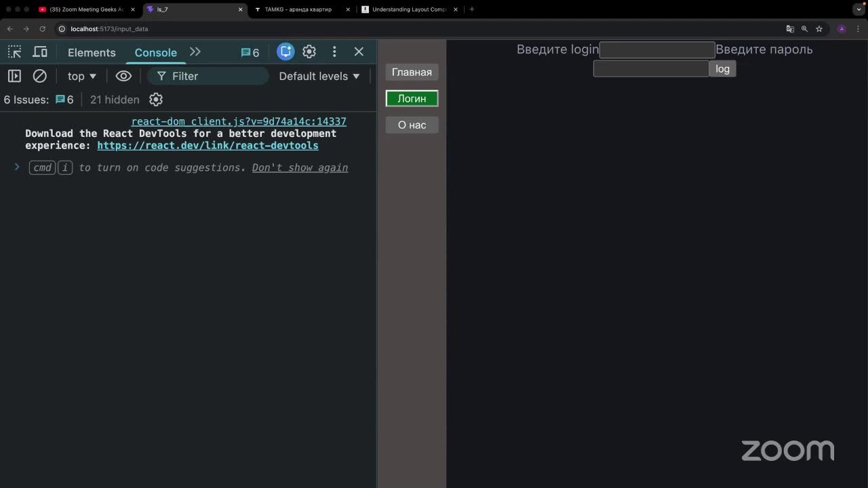
Task: Open DevTools three-dot customize menu
Action: coord(334,52)
